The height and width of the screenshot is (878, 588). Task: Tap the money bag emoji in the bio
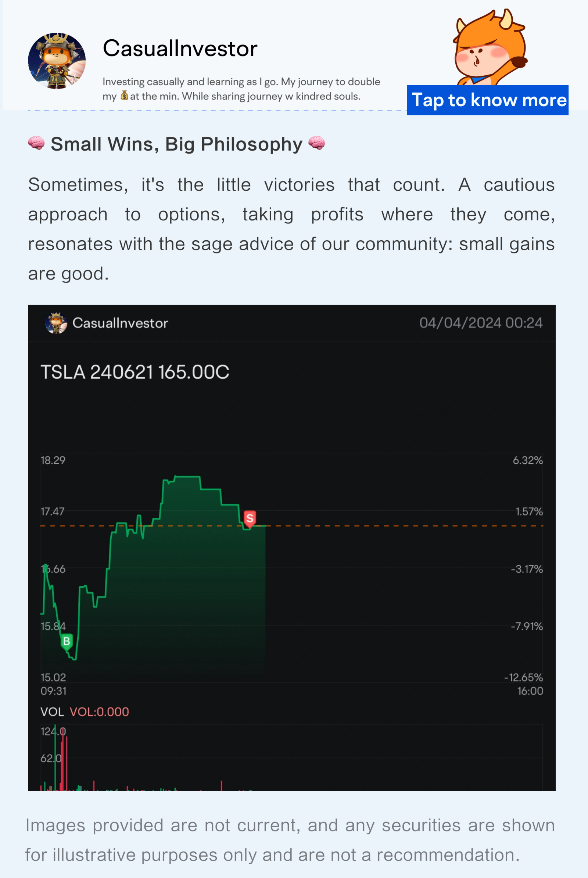click(x=124, y=96)
